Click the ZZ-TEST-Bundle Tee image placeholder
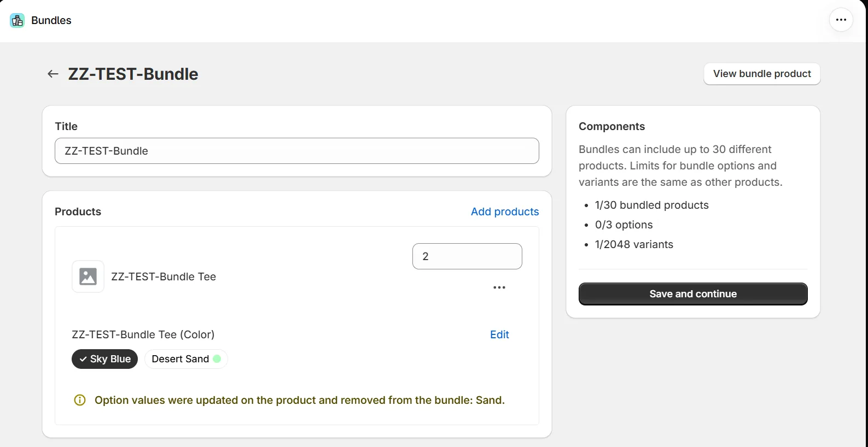Viewport: 868px width, 447px height. click(x=88, y=277)
